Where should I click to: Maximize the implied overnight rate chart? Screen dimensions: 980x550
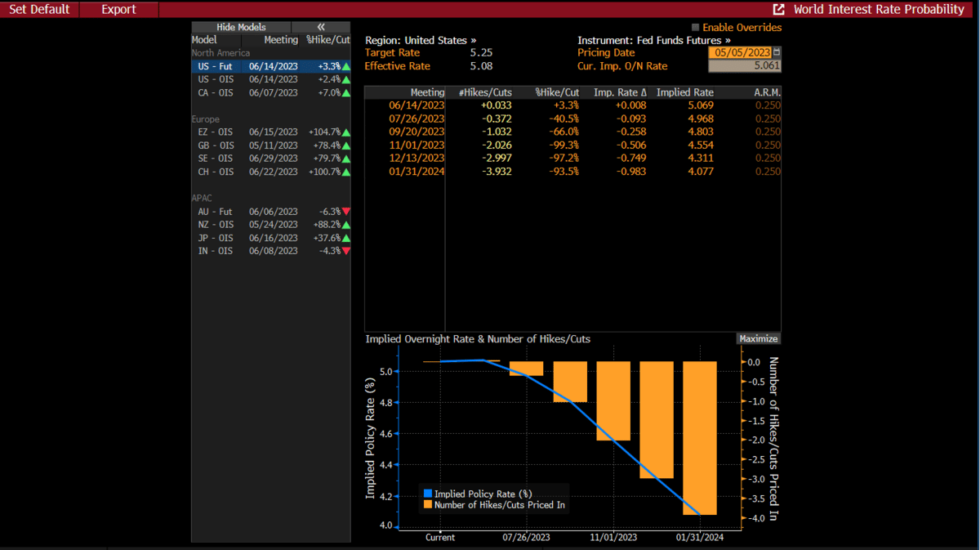[x=758, y=338]
